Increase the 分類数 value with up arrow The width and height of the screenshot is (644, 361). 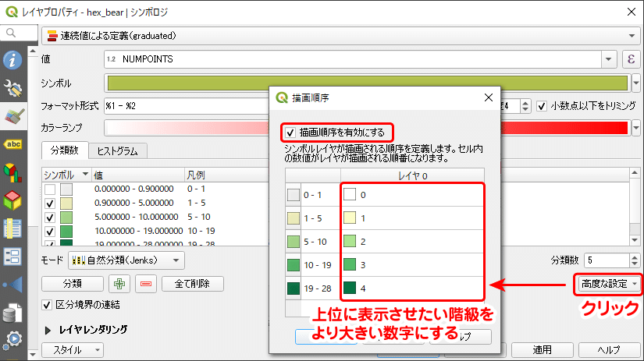(635, 257)
